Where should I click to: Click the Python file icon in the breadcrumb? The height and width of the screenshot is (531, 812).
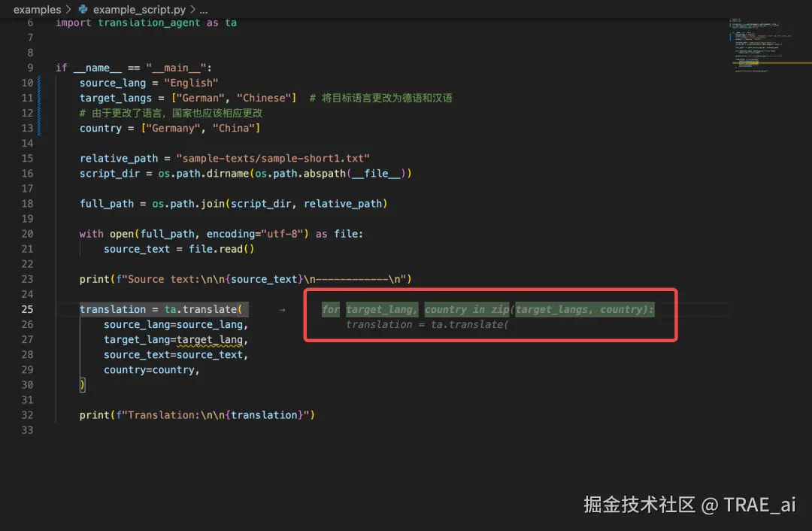(83, 10)
